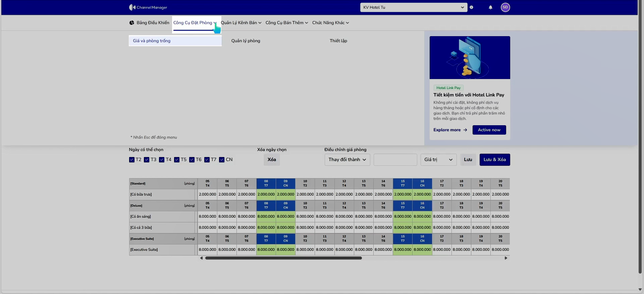This screenshot has height=294, width=644.
Task: Click the Explore more link
Action: point(450,130)
